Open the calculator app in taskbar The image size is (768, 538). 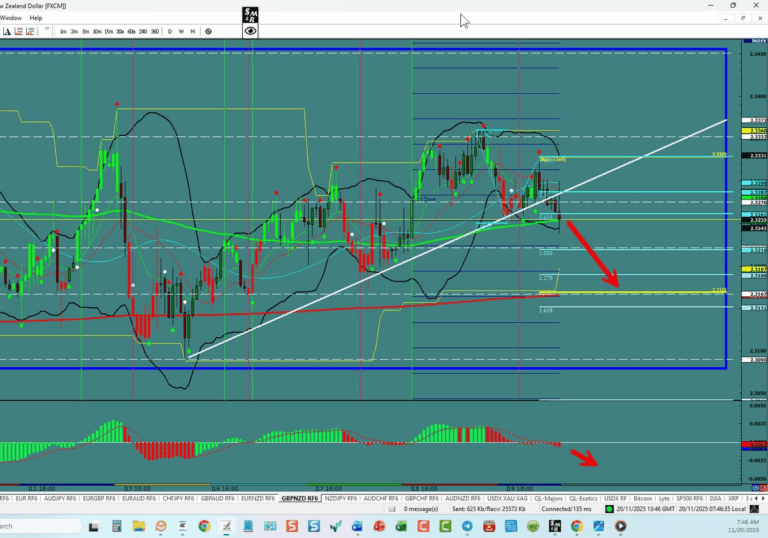[117, 526]
